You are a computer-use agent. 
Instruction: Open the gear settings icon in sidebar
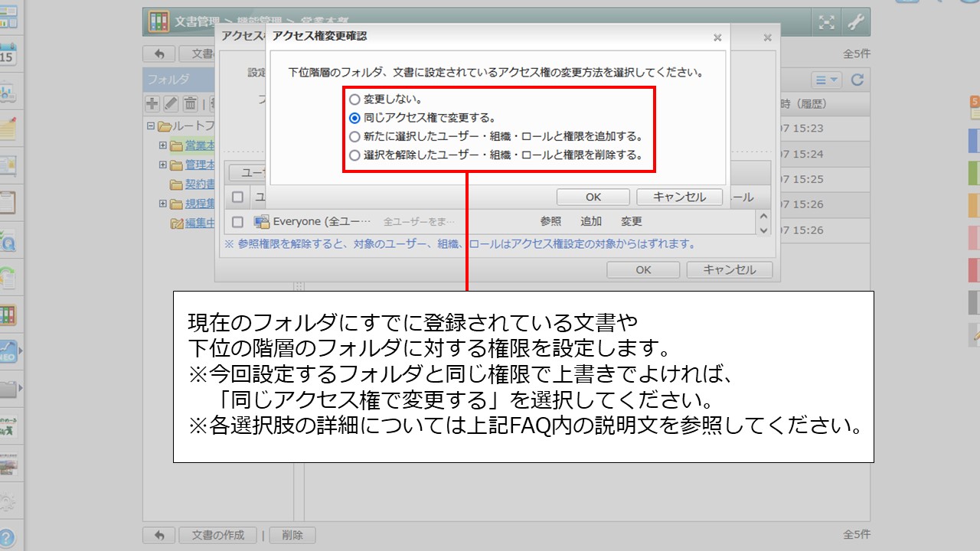[8, 501]
